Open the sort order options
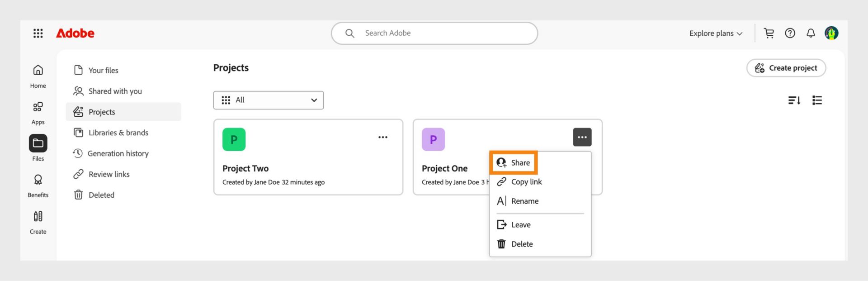Image resolution: width=868 pixels, height=281 pixels. pyautogui.click(x=794, y=100)
